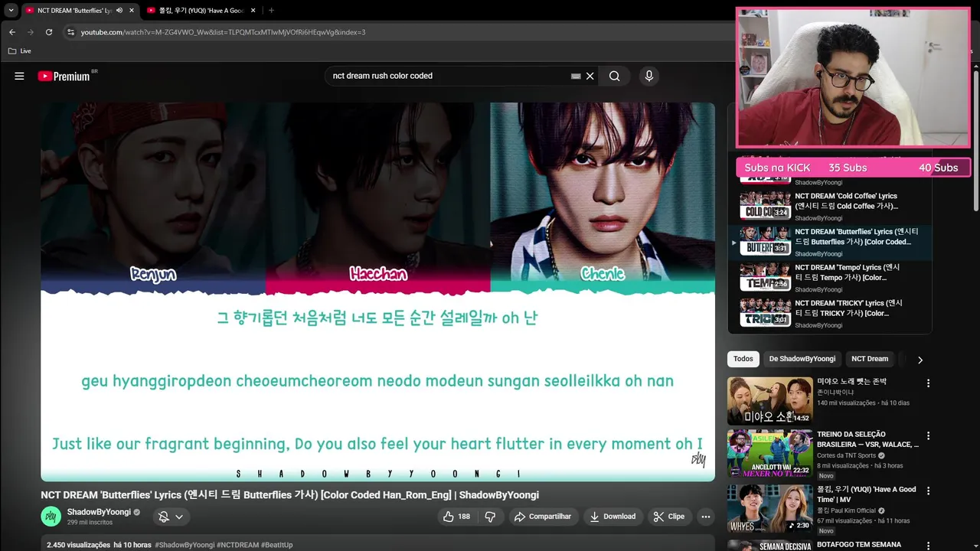Viewport: 980px width, 551px height.
Task: Start voice search with the microphone
Action: pyautogui.click(x=649, y=76)
